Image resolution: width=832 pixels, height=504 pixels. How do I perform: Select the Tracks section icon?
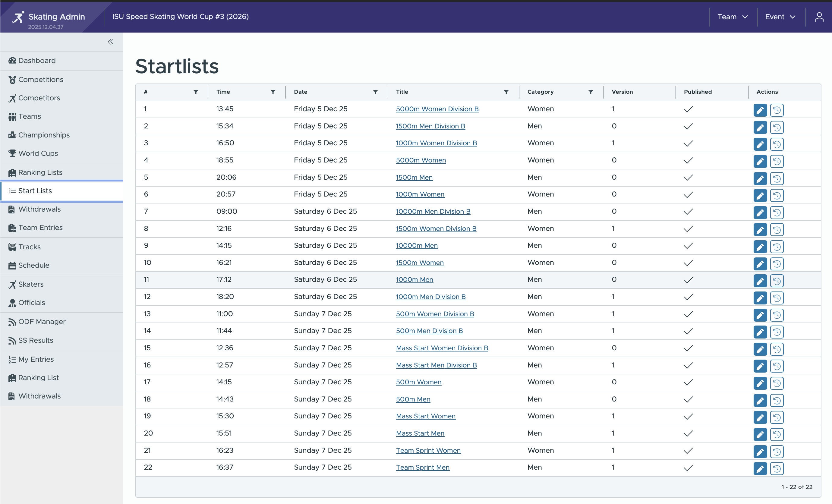pos(12,247)
